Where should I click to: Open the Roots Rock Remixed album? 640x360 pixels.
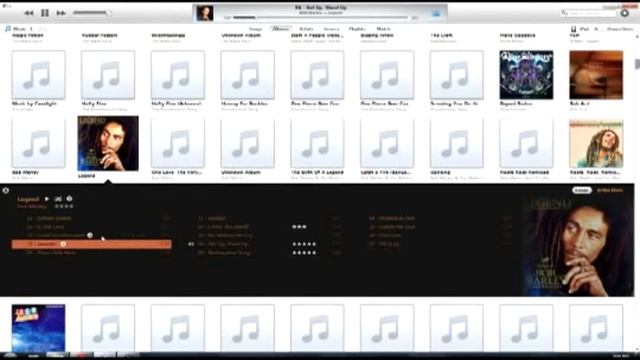pos(526,143)
